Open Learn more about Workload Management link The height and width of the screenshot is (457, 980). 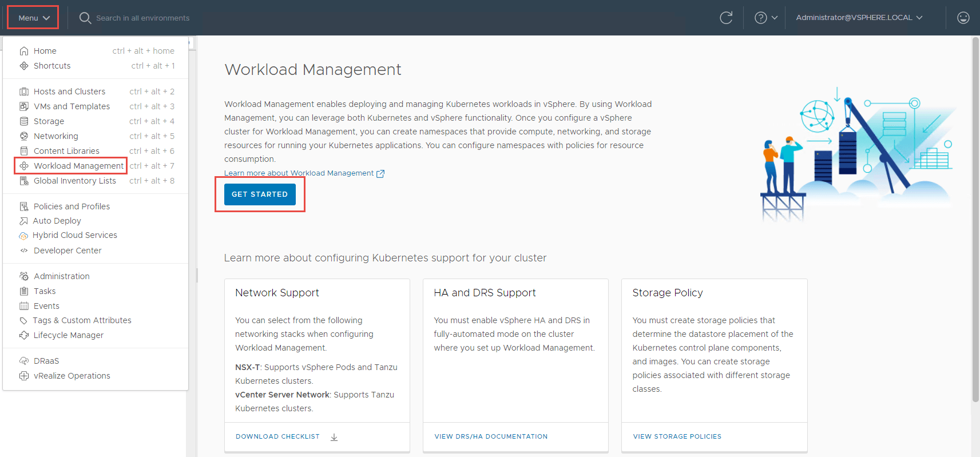(299, 173)
